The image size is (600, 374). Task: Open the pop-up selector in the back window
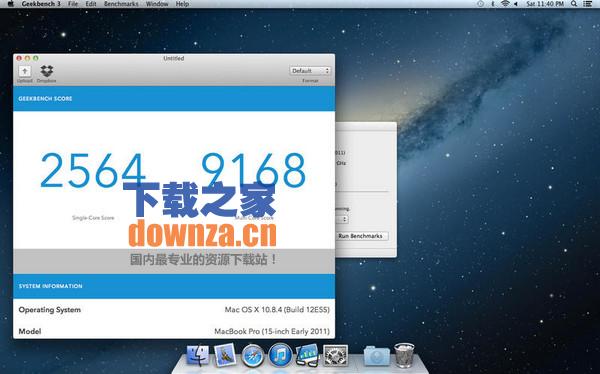tap(342, 219)
